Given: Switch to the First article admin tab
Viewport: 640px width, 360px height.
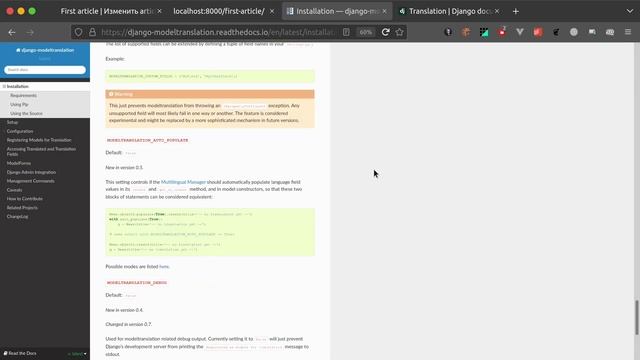Looking at the screenshot, I should [x=107, y=11].
